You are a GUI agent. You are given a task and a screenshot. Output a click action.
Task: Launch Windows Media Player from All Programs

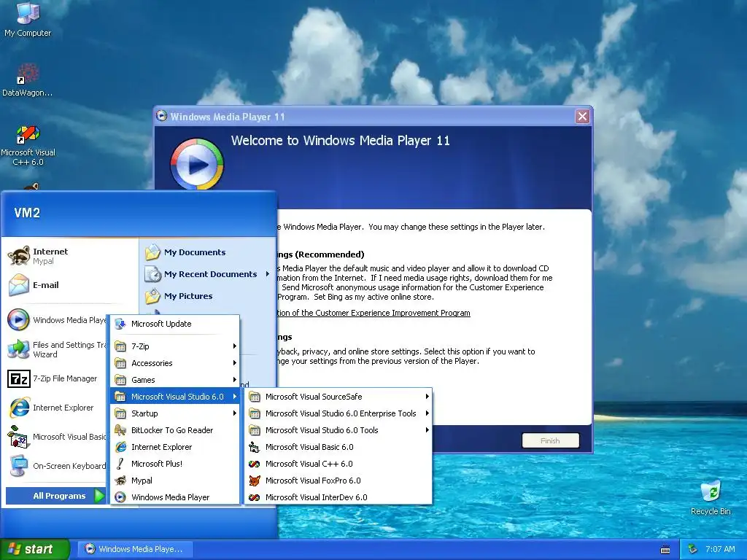(x=175, y=497)
